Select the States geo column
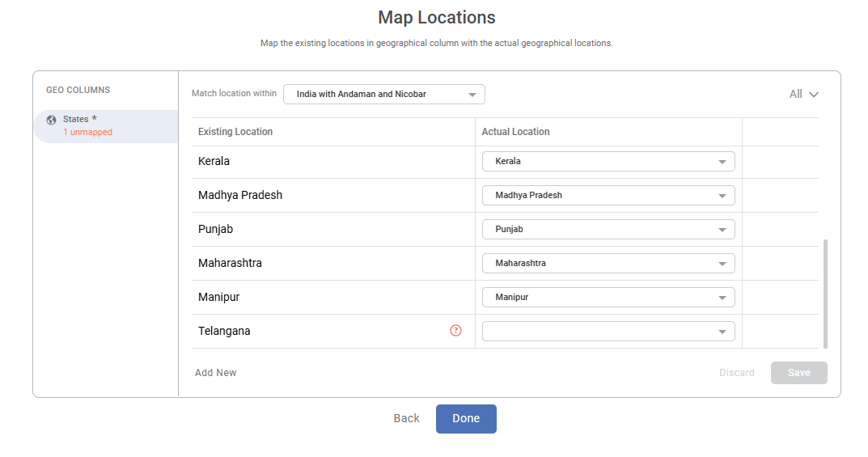 point(105,125)
